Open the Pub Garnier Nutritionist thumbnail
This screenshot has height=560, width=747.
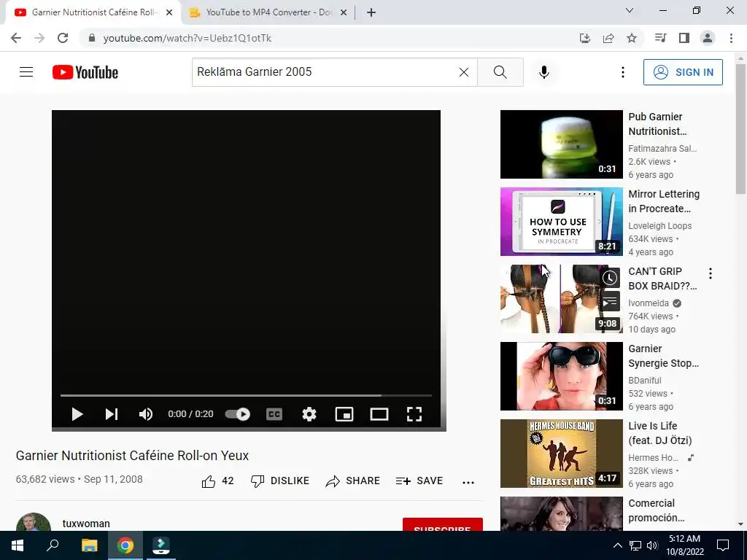(x=561, y=144)
